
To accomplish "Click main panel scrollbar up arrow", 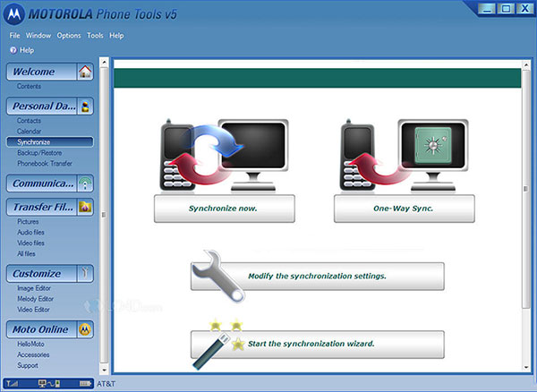I will [526, 64].
